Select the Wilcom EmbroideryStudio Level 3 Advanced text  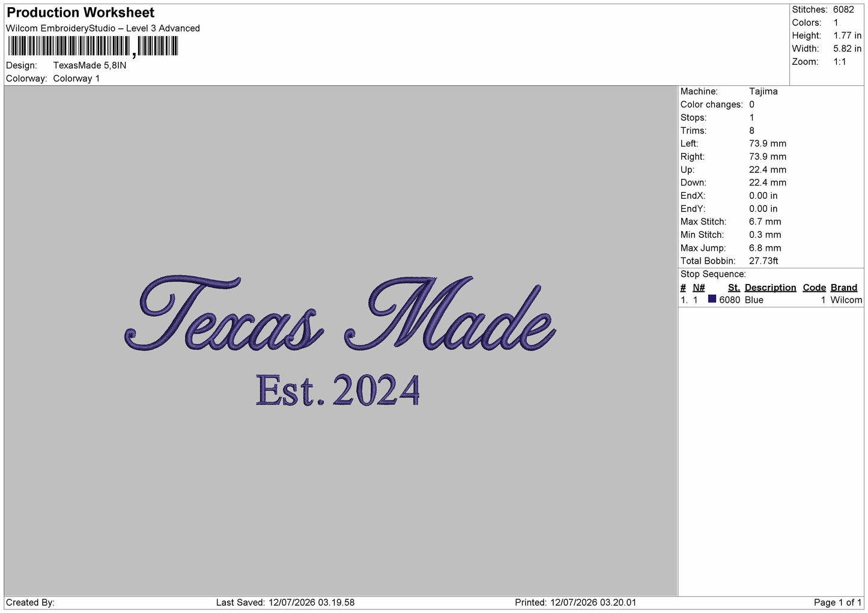click(x=103, y=28)
